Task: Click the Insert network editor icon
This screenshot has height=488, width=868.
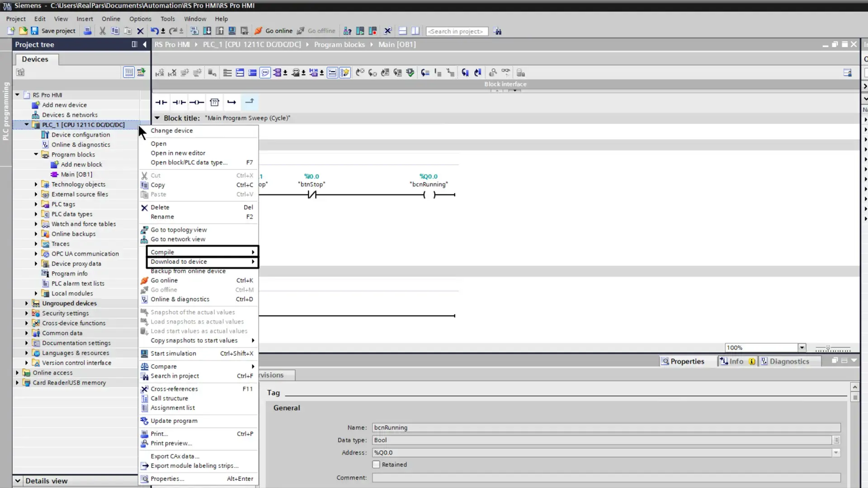Action: 160,72
